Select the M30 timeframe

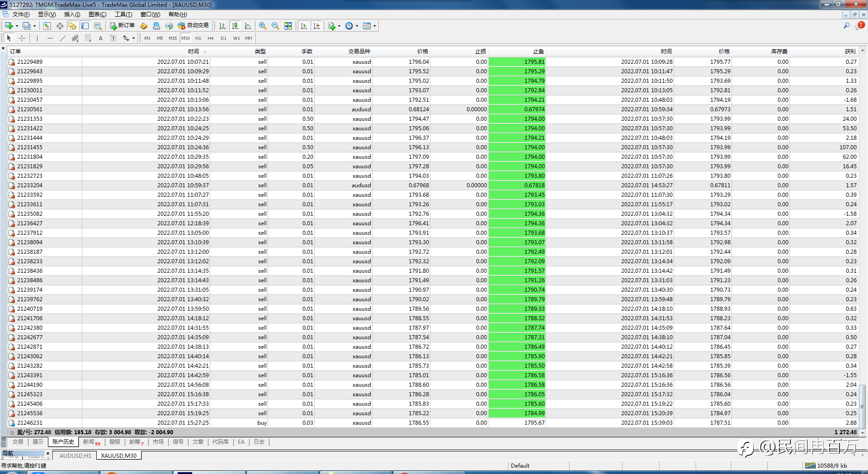coord(185,38)
